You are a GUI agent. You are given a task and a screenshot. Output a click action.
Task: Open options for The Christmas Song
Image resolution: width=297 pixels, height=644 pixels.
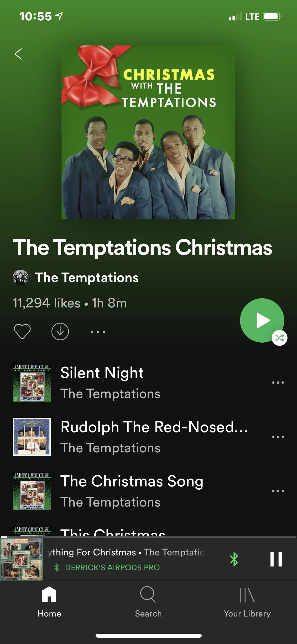278,491
